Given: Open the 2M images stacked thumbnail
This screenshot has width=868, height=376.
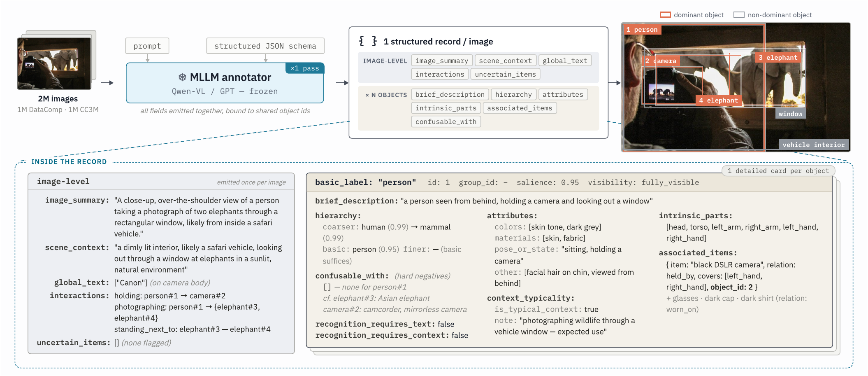Looking at the screenshot, I should (x=57, y=60).
